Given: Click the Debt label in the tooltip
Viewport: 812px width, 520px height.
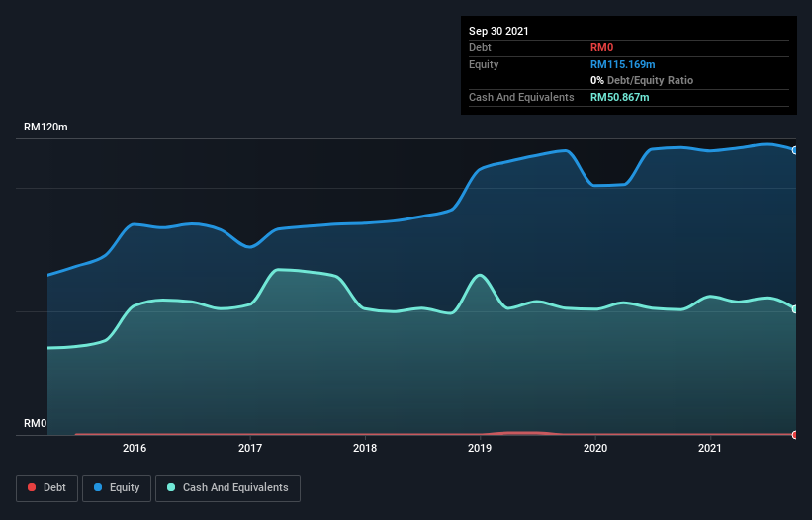Looking at the screenshot, I should pyautogui.click(x=480, y=47).
